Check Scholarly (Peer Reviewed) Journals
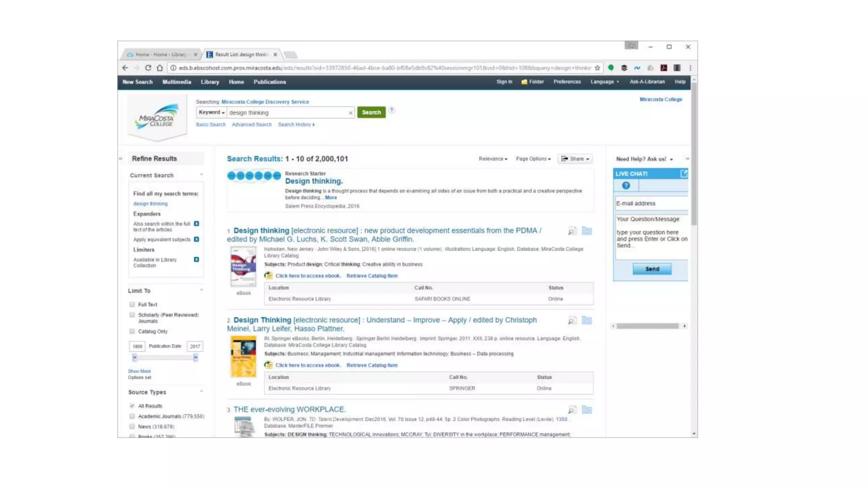 click(x=132, y=315)
